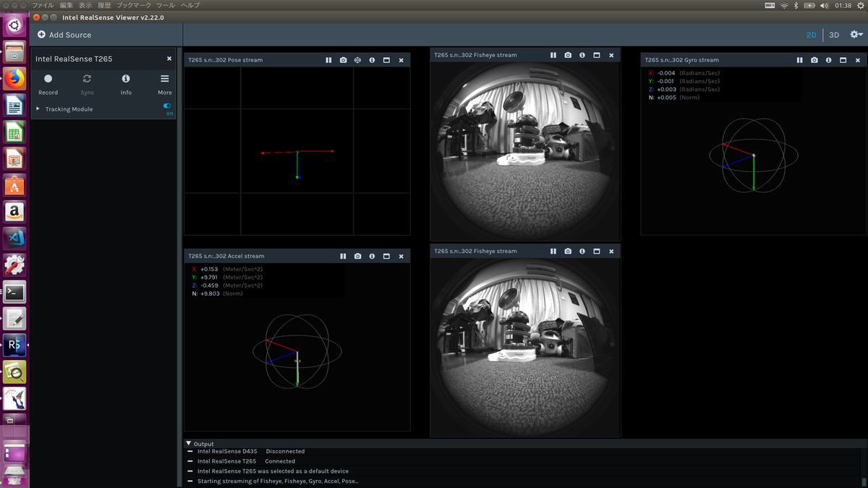Open the 編集 menu
Screen dimensions: 868x488
(67, 5)
